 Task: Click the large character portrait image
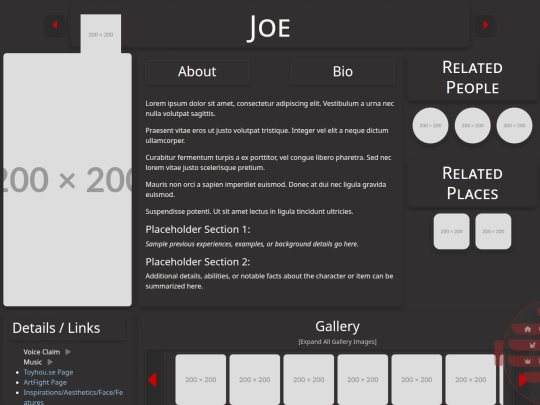click(x=68, y=179)
